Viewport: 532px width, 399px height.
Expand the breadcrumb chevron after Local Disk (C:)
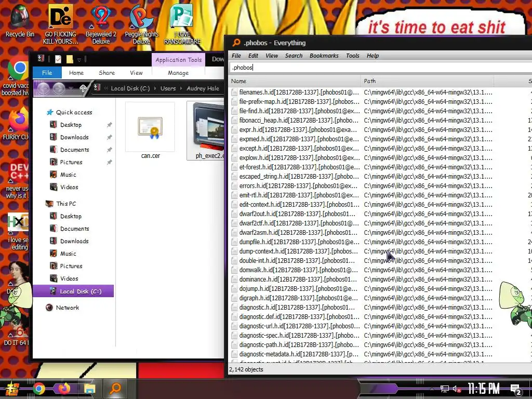155,88
